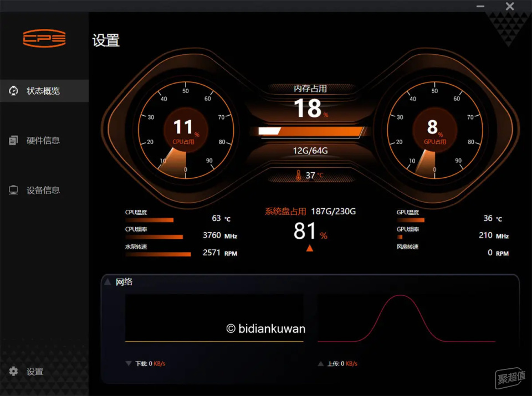The height and width of the screenshot is (396, 532).
Task: Click the 风扇转速 label
Action: coord(407,246)
